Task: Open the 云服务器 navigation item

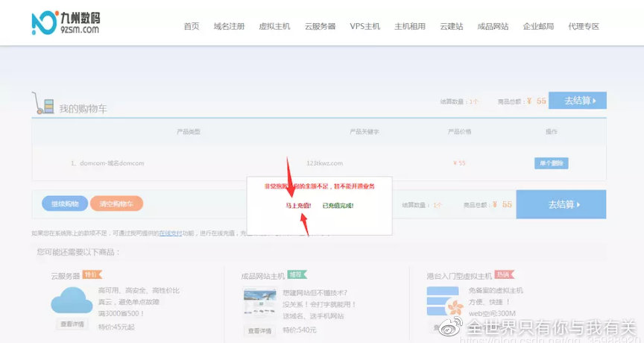Action: [320, 26]
